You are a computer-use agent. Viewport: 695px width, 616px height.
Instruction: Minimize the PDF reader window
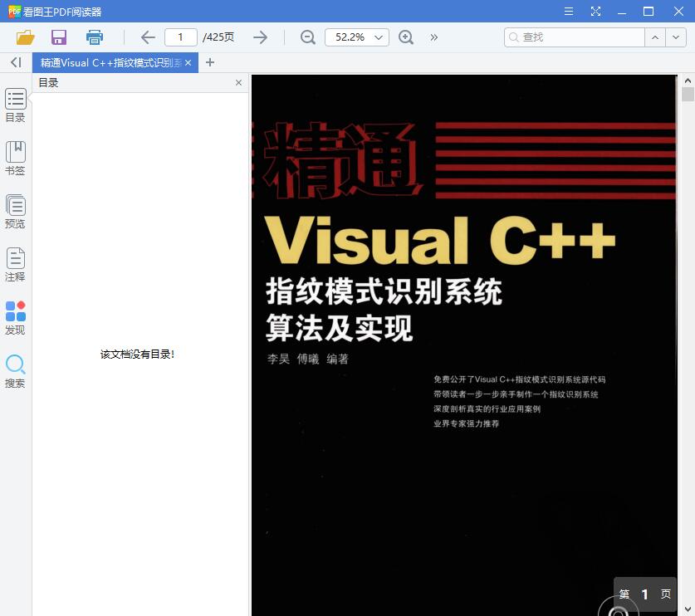pyautogui.click(x=622, y=12)
